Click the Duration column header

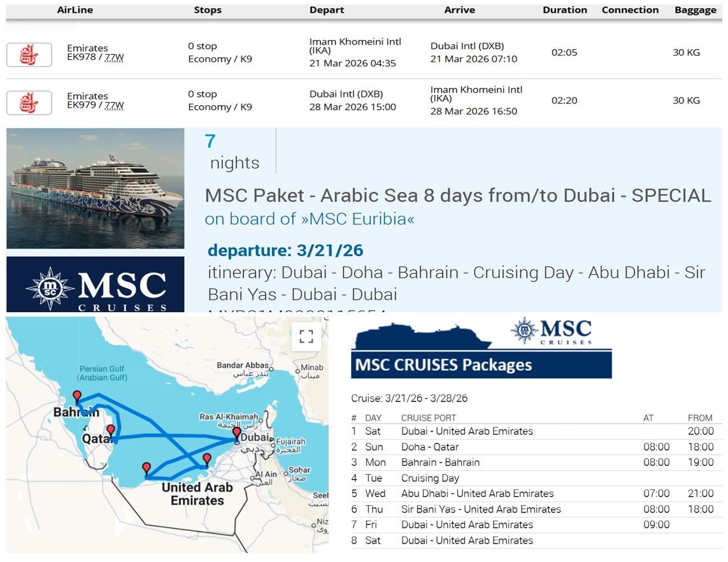pos(565,10)
